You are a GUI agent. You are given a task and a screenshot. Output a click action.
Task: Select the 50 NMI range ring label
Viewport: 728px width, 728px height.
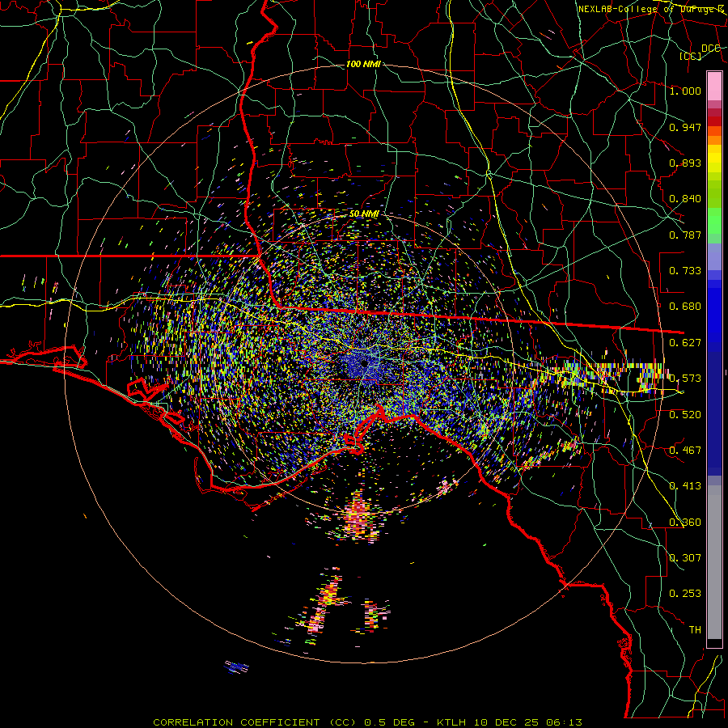[x=364, y=214]
